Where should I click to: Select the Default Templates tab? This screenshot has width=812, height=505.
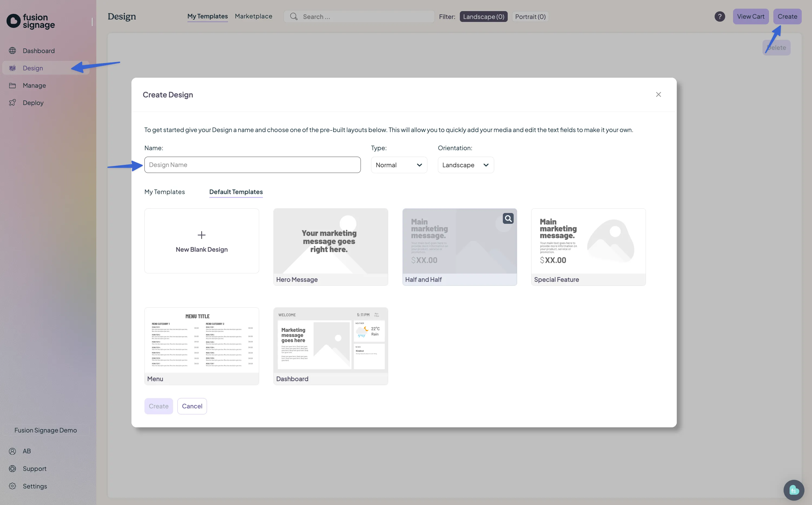(x=236, y=192)
